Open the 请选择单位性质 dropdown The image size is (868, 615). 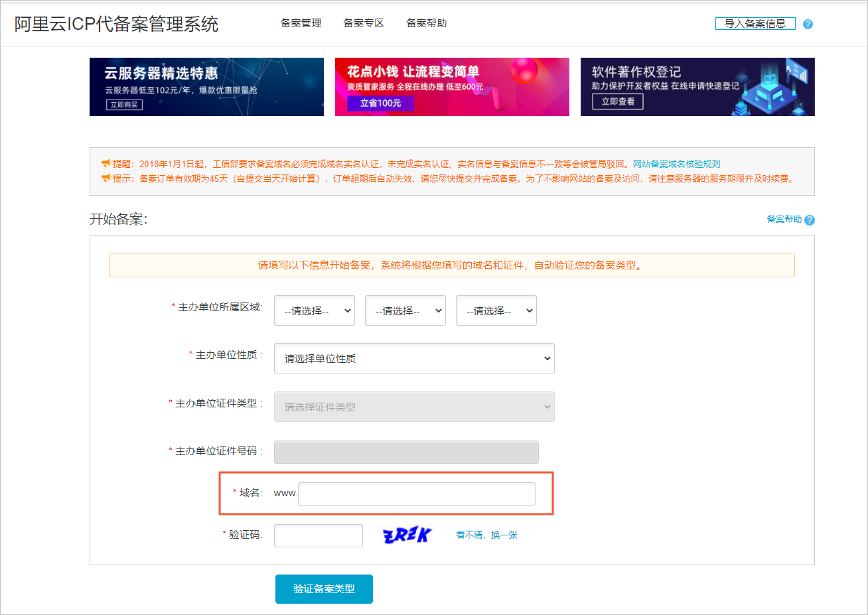pos(414,358)
